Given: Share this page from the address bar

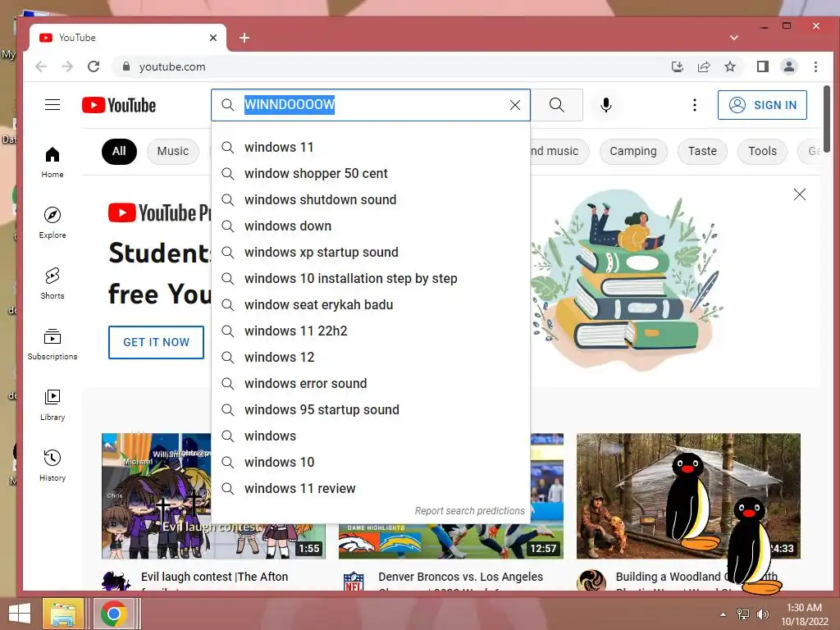Looking at the screenshot, I should (703, 66).
